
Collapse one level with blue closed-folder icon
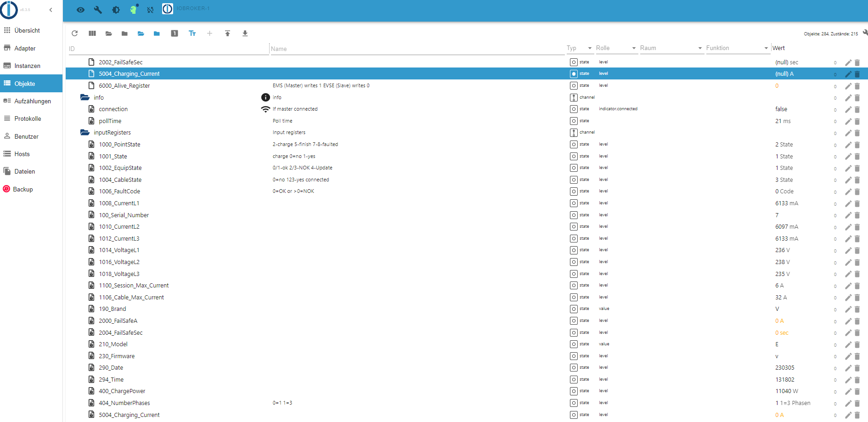(157, 34)
